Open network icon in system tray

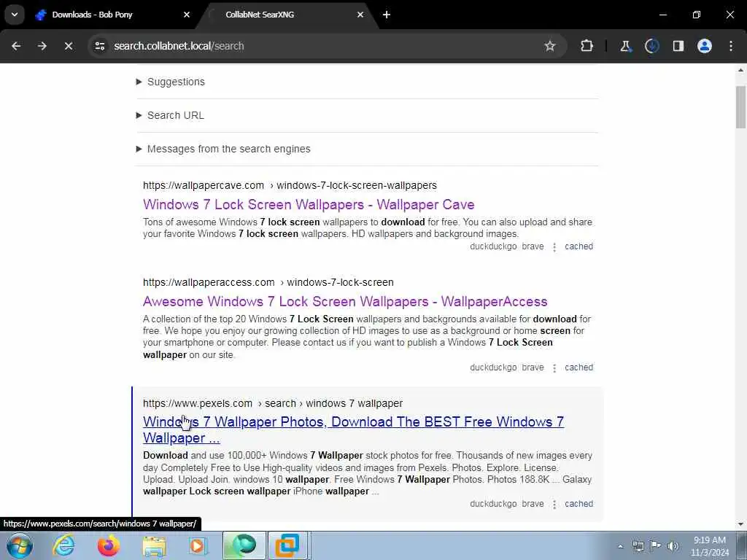pyautogui.click(x=638, y=546)
